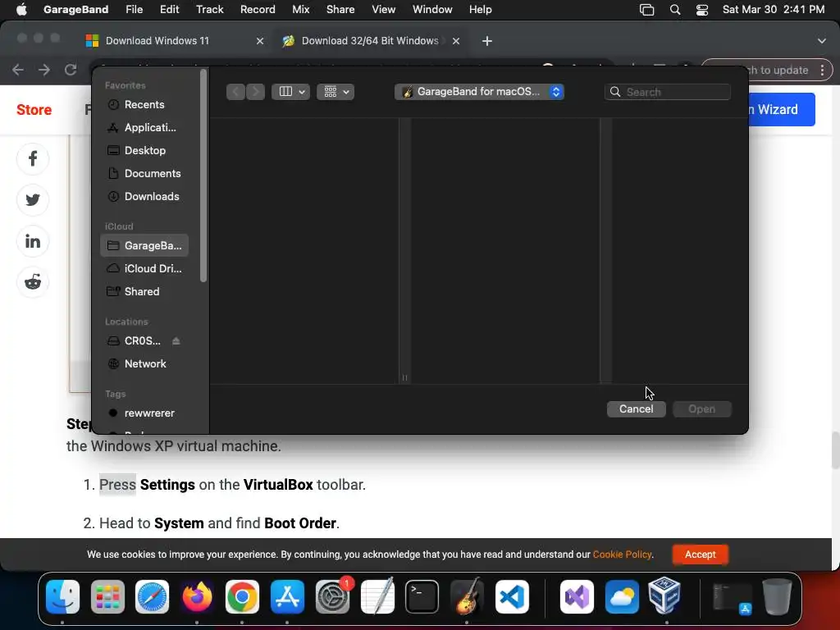The height and width of the screenshot is (630, 840).
Task: Select the rewwrerer tag
Action: pyautogui.click(x=144, y=413)
